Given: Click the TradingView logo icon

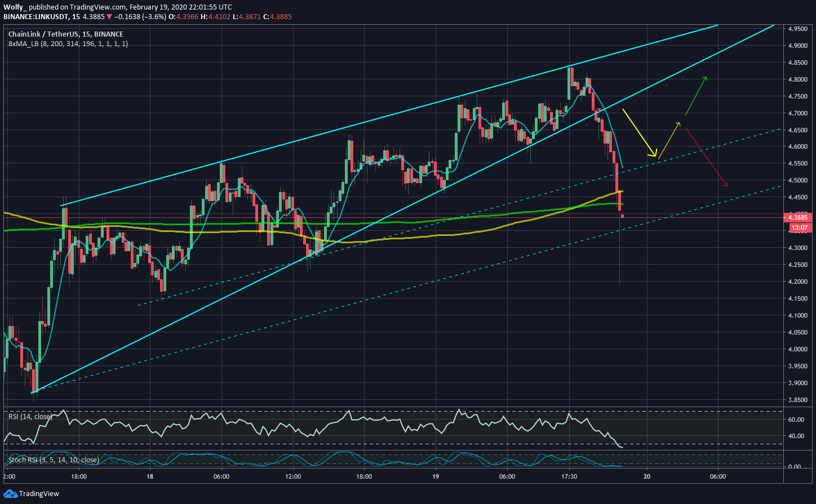Looking at the screenshot, I should [x=10, y=494].
